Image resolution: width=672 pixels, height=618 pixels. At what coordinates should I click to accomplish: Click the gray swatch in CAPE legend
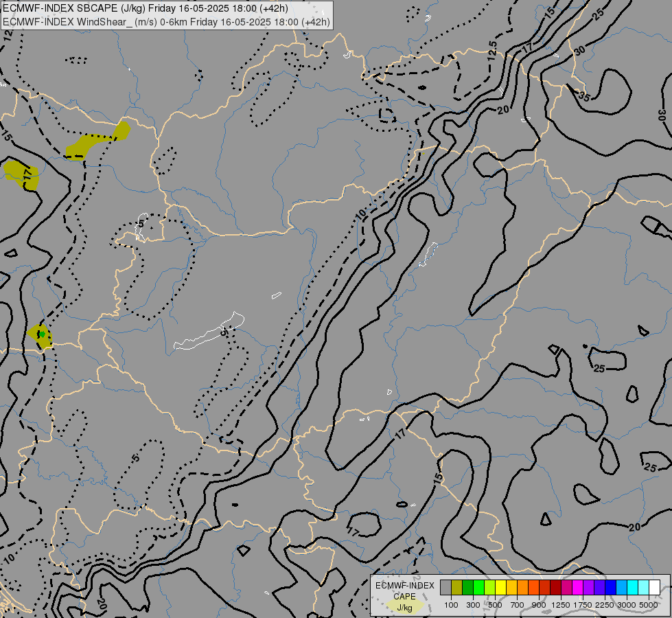point(445,588)
